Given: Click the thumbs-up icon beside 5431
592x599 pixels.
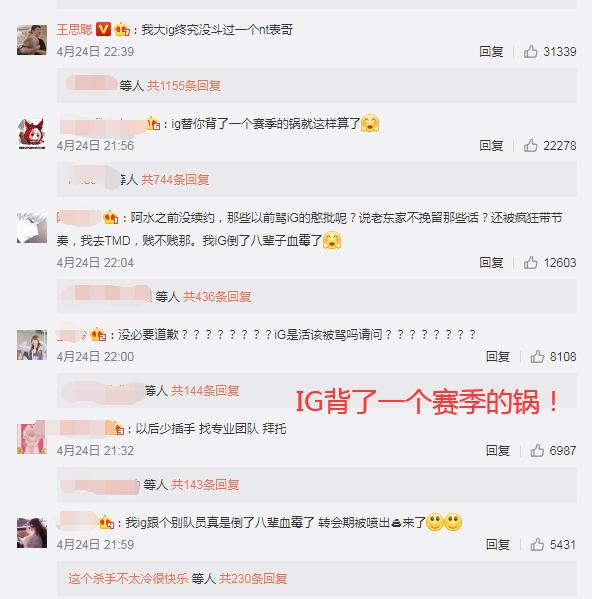Looking at the screenshot, I should [537, 544].
